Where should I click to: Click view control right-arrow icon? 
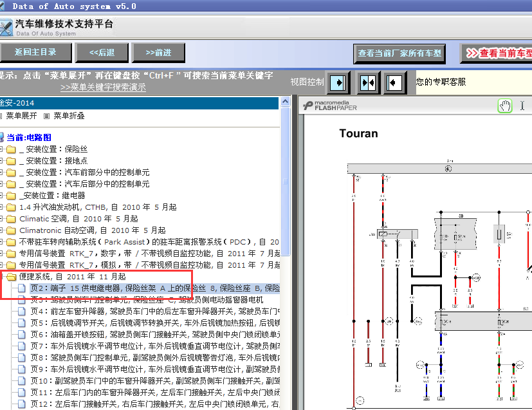[x=338, y=82]
